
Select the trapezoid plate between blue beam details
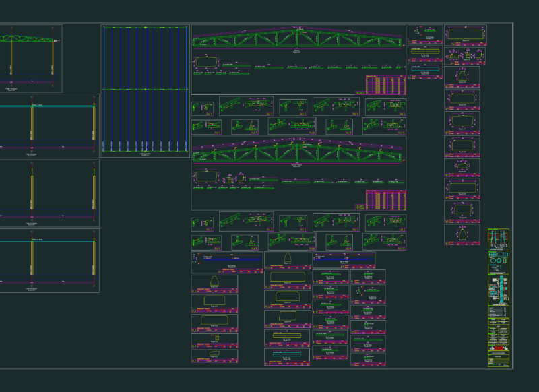pyautogui.click(x=288, y=261)
